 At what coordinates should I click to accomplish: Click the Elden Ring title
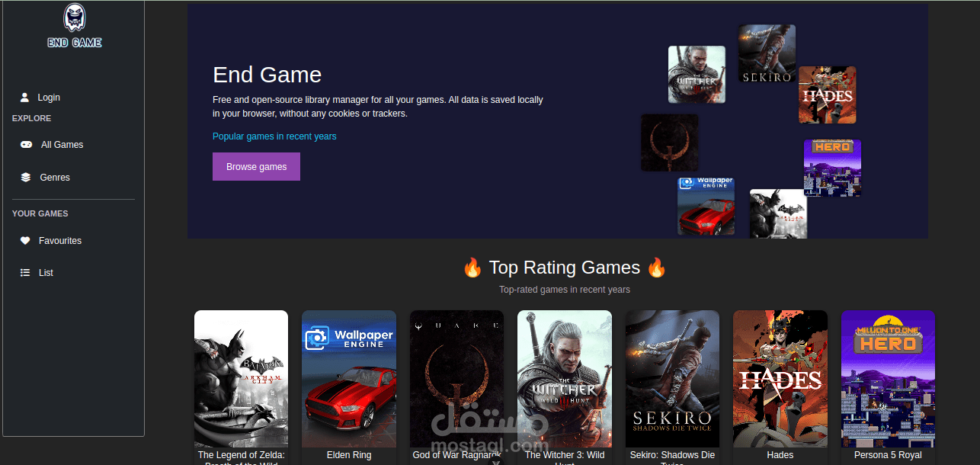click(x=349, y=455)
